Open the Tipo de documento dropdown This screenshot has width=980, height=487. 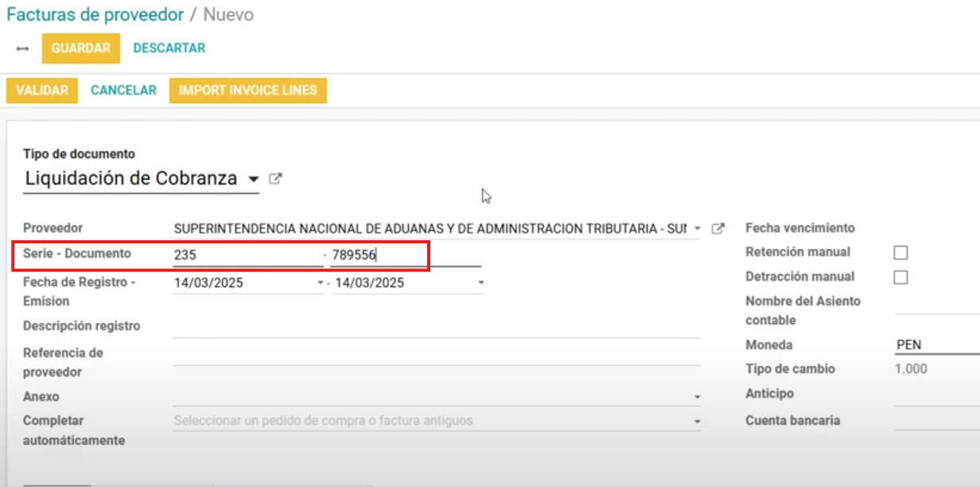253,178
